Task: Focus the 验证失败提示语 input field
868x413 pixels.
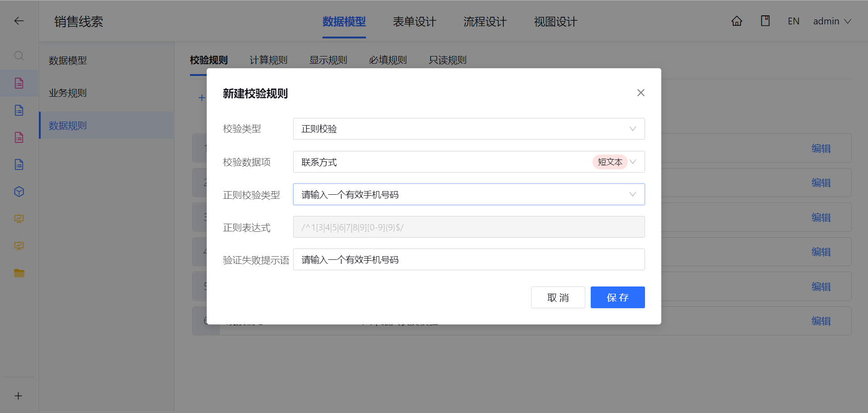Action: click(x=469, y=259)
